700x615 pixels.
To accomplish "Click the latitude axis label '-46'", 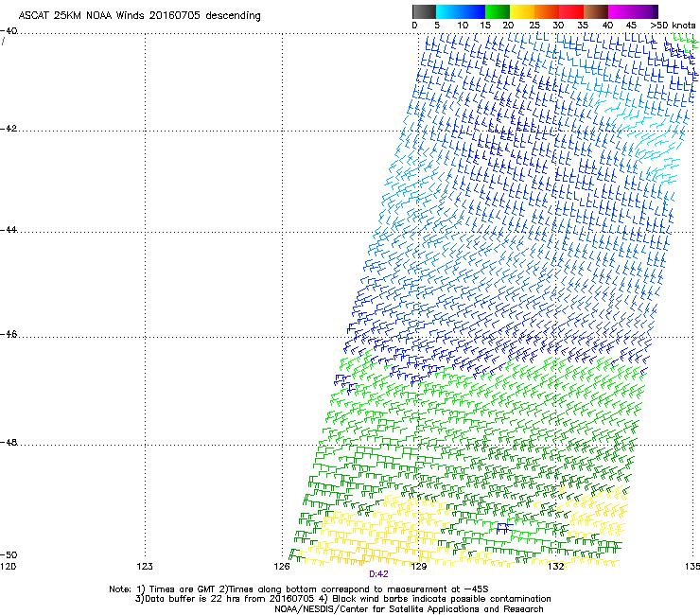I will coord(9,335).
